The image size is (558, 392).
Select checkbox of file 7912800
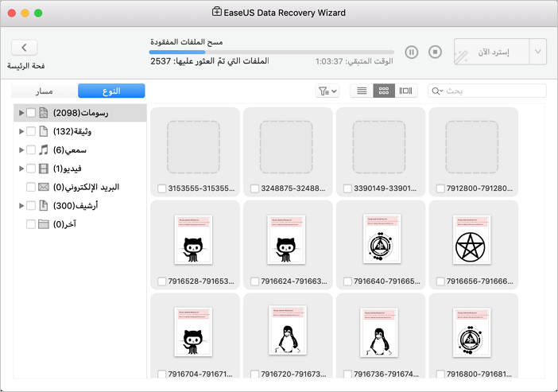pyautogui.click(x=442, y=188)
